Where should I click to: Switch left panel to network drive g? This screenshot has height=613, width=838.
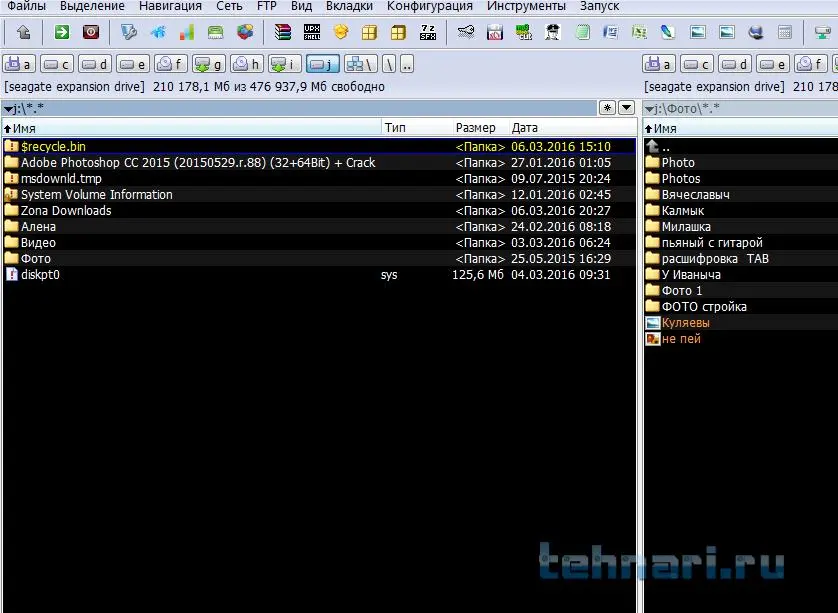209,65
